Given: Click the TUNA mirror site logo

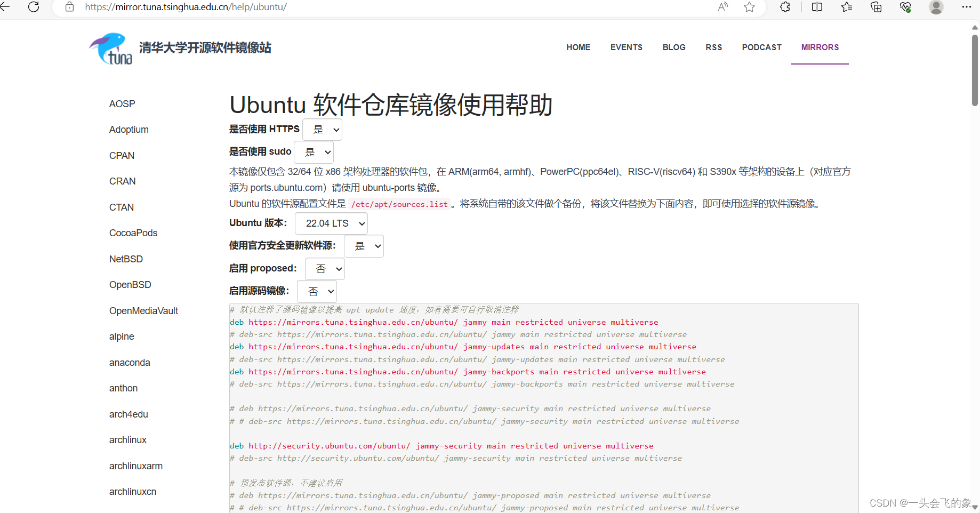Looking at the screenshot, I should pyautogui.click(x=110, y=48).
